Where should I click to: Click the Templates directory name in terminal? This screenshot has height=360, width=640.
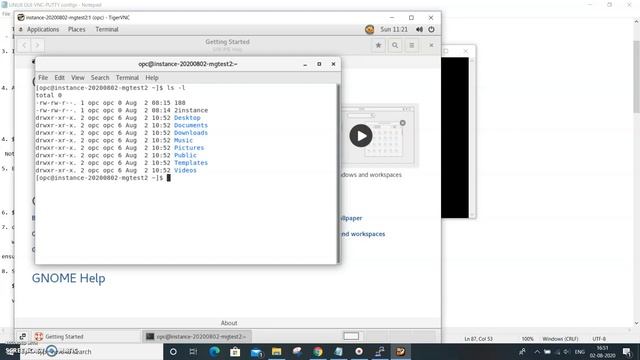[x=191, y=163]
